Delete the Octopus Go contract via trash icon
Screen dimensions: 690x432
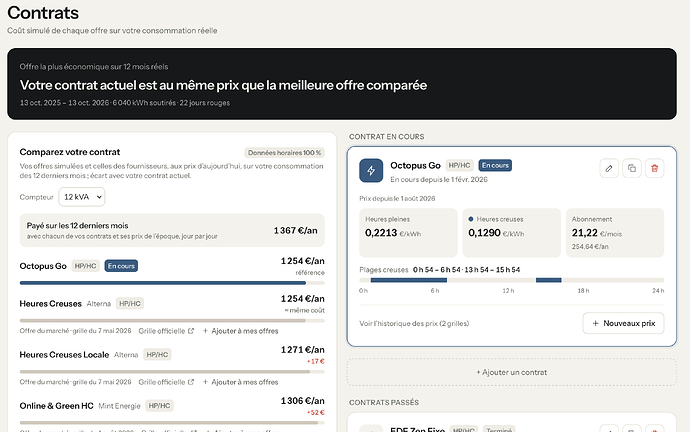tap(655, 168)
